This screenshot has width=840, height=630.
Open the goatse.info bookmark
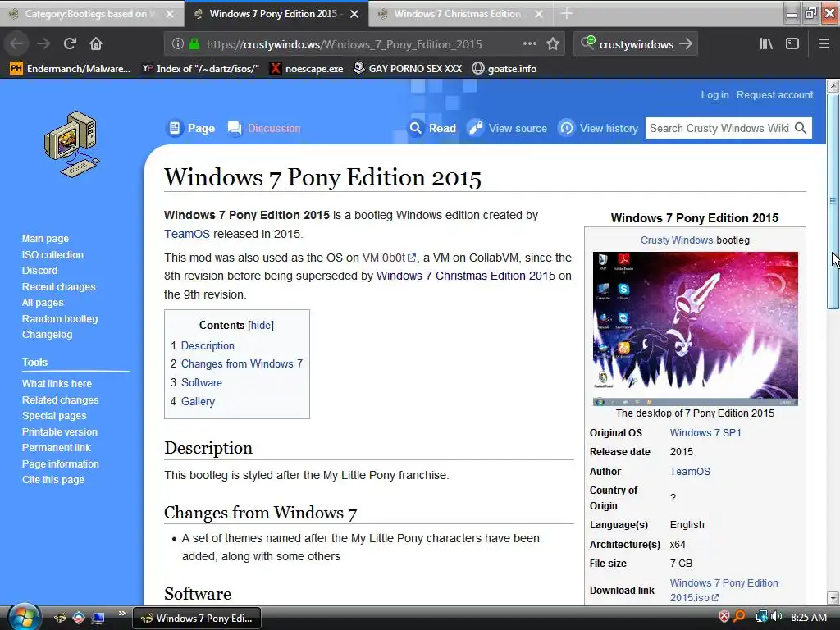pyautogui.click(x=504, y=69)
